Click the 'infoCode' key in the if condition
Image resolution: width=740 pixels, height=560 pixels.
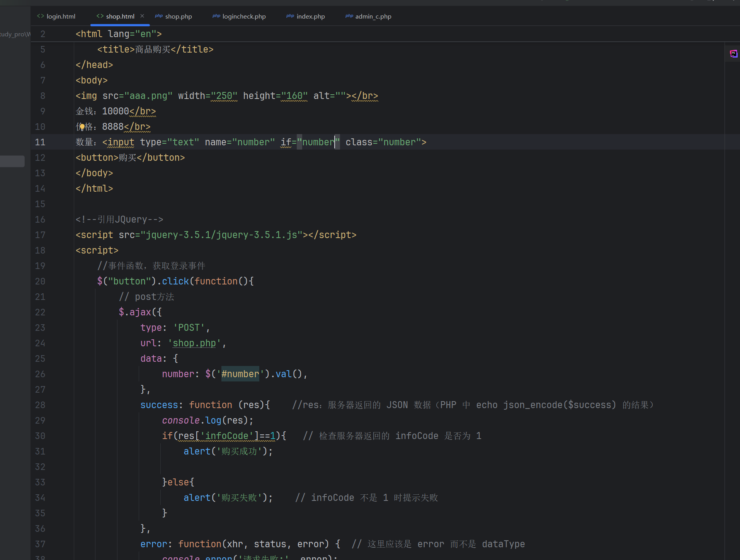[x=227, y=436]
